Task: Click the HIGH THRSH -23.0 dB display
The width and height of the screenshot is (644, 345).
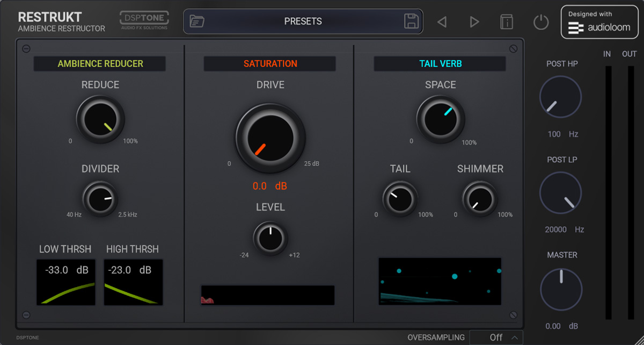Action: pyautogui.click(x=133, y=282)
